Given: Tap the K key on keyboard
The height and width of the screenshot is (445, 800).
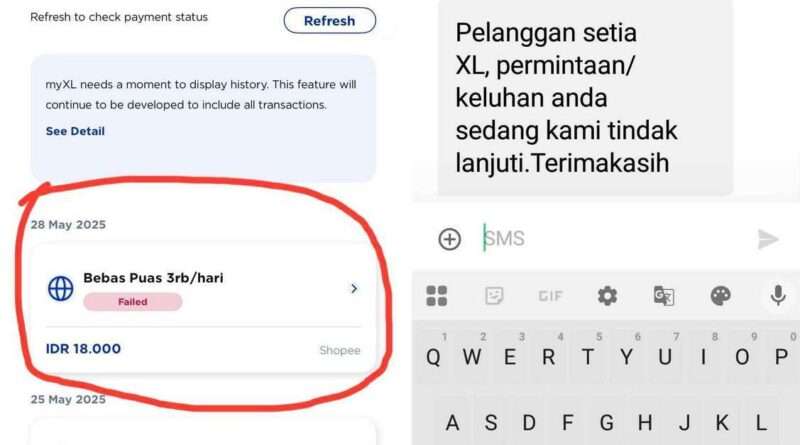Looking at the screenshot, I should point(722,423).
